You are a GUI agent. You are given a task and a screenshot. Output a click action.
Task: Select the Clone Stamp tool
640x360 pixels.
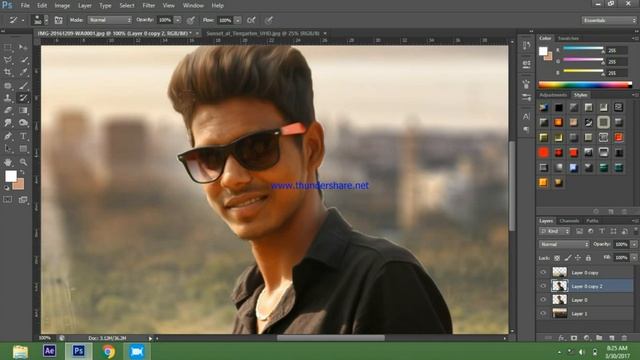[8, 98]
